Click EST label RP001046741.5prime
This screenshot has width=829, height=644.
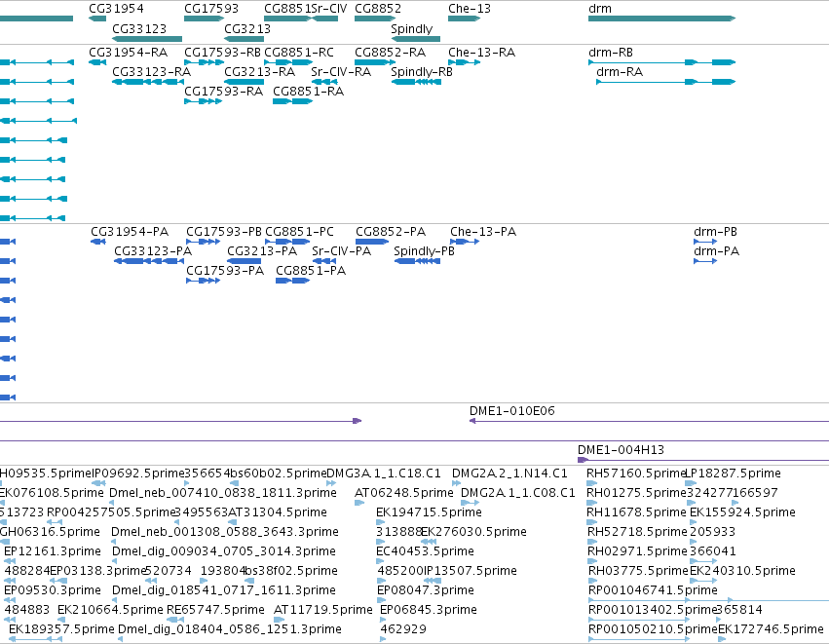click(653, 590)
